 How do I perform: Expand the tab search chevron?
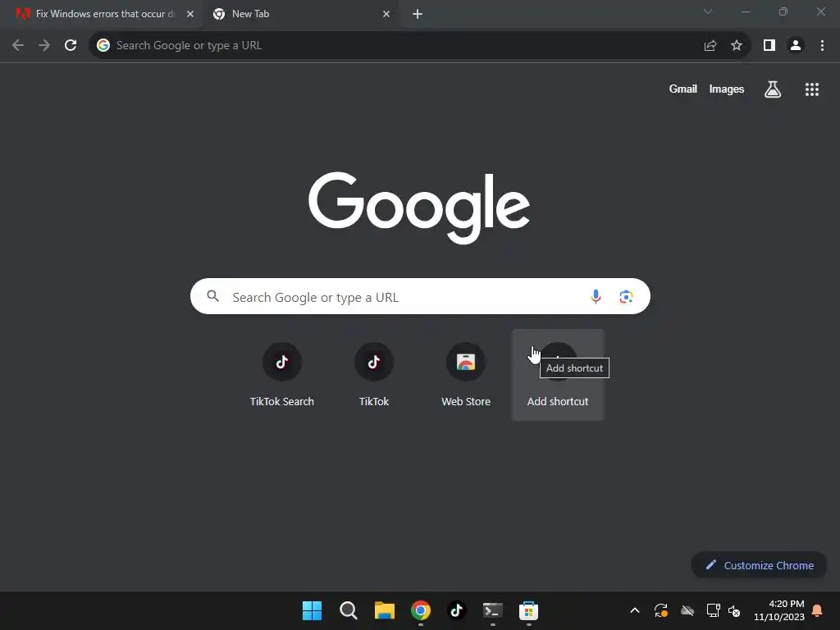tap(708, 11)
